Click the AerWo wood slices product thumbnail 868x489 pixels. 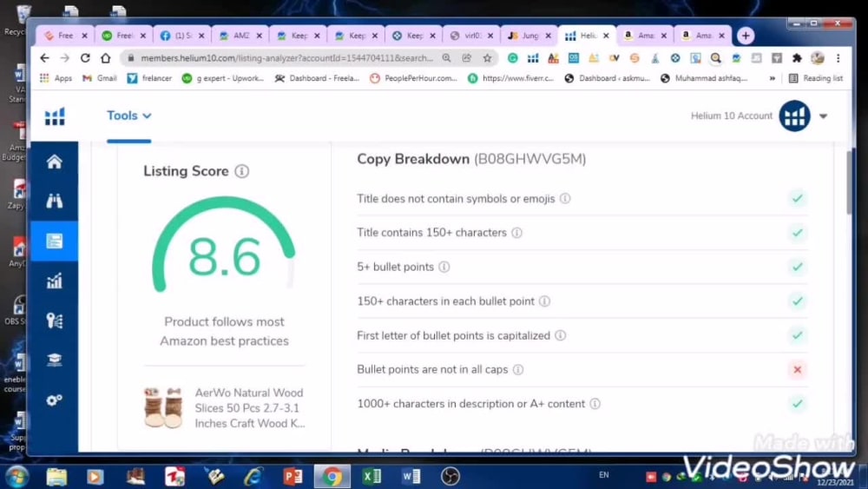click(163, 407)
